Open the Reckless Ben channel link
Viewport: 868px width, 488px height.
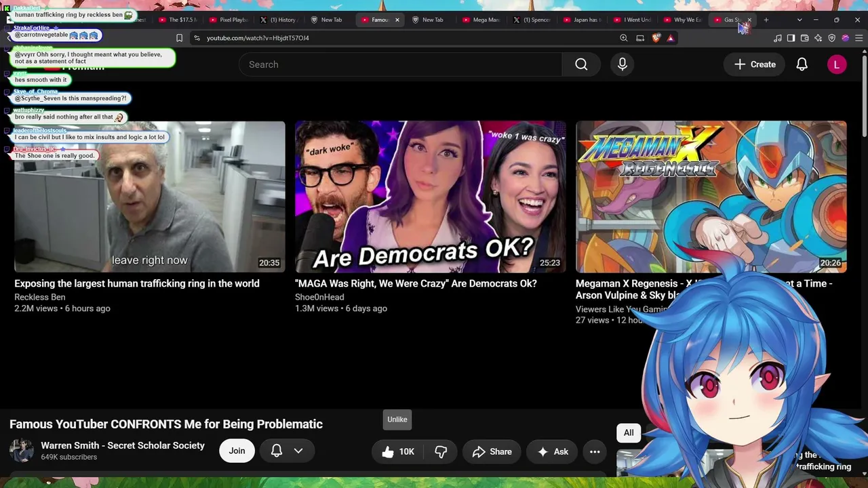tap(40, 297)
